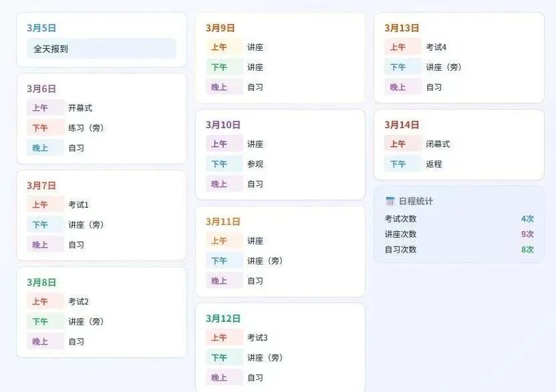Click the 3月14日 date heading

402,125
